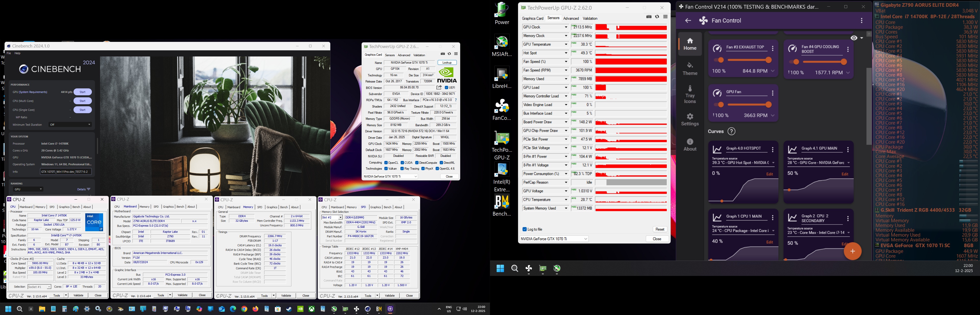Viewport: 980px width, 315px height.
Task: Open the Tray Icons section in Fan Control
Action: pos(690,95)
